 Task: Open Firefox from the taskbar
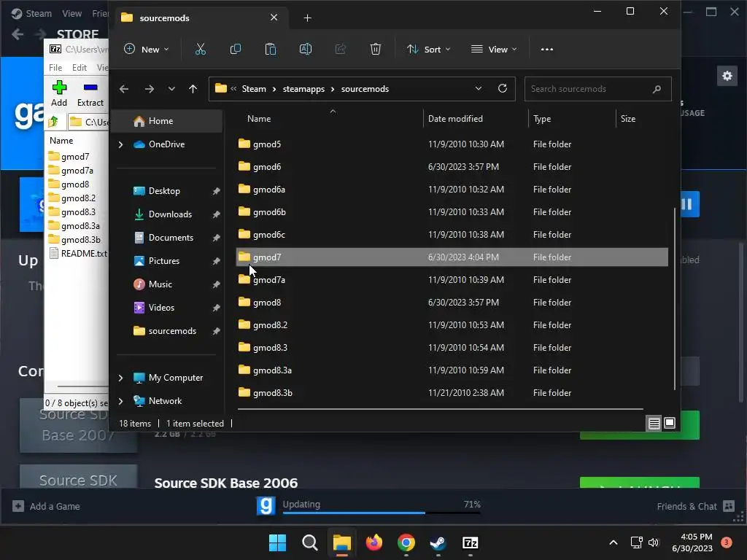[x=374, y=542]
